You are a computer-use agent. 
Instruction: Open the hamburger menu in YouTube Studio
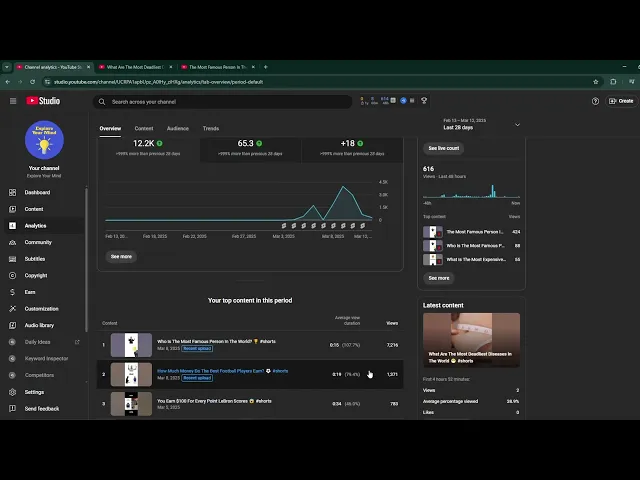click(13, 101)
